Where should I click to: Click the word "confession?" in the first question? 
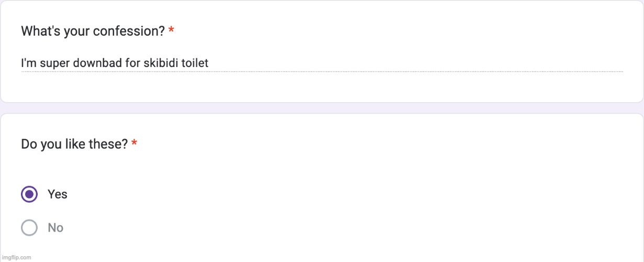[x=136, y=31]
